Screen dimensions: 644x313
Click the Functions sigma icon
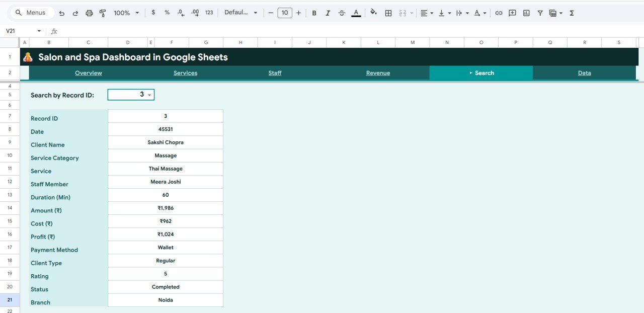pos(572,13)
